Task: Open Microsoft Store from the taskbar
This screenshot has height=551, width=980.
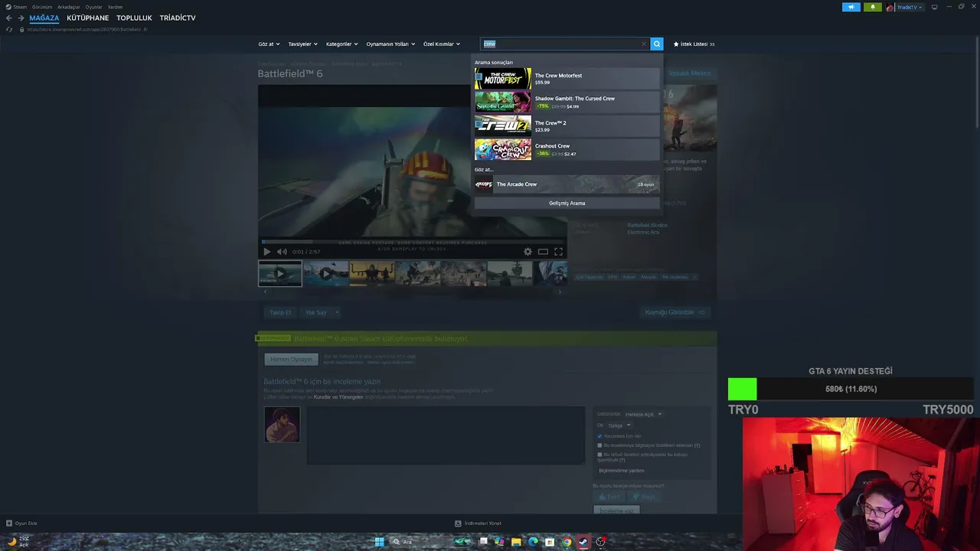Action: click(x=550, y=542)
